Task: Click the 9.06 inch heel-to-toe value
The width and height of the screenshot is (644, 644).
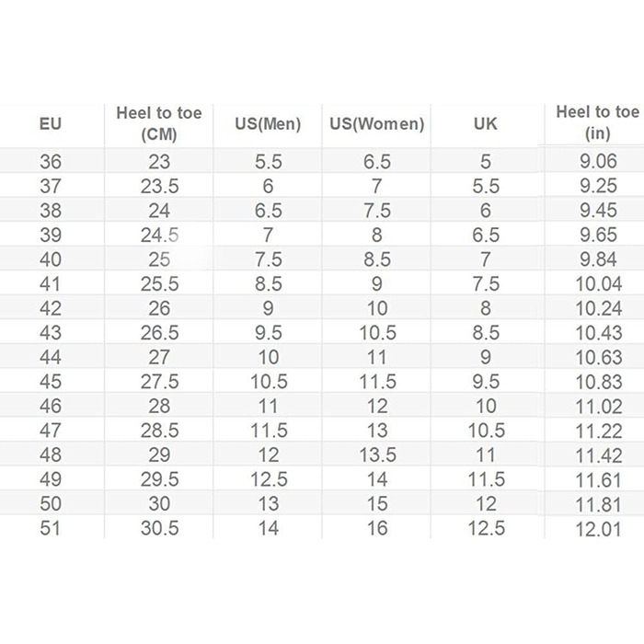Action: pyautogui.click(x=597, y=162)
